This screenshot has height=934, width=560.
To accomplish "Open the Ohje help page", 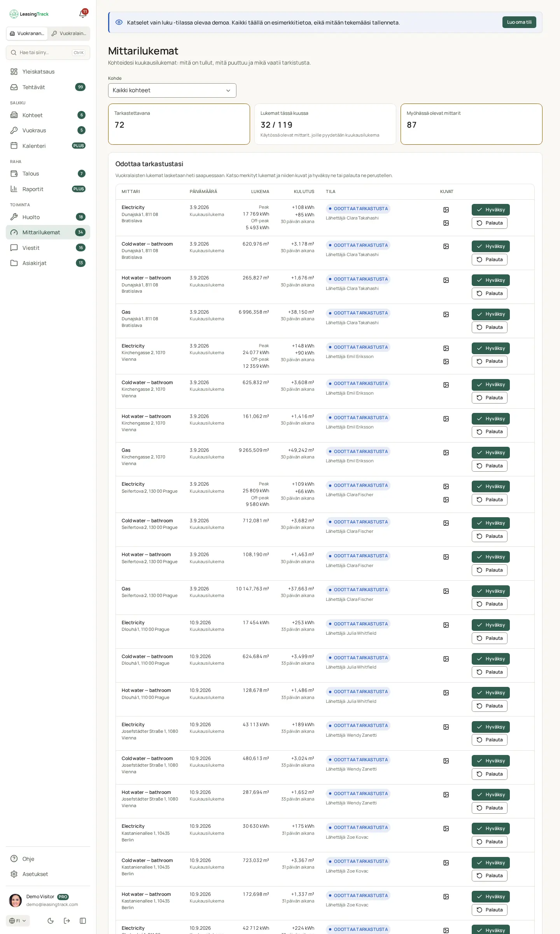I will tap(48, 859).
